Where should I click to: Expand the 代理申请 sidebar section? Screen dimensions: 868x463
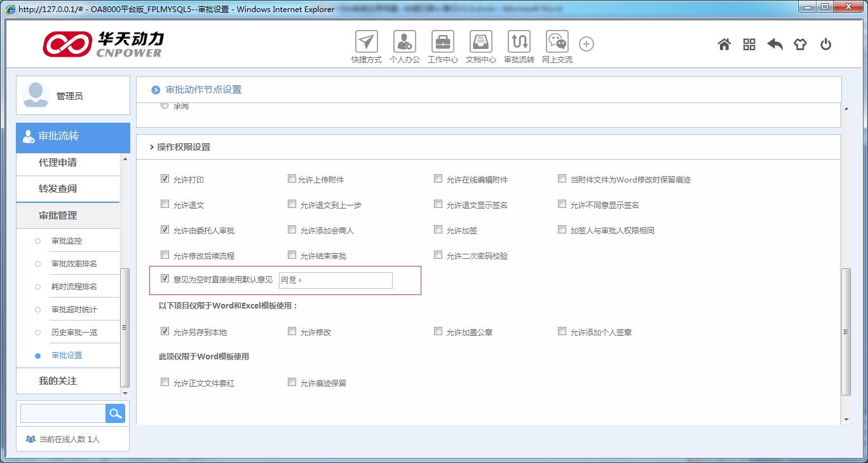coord(58,163)
